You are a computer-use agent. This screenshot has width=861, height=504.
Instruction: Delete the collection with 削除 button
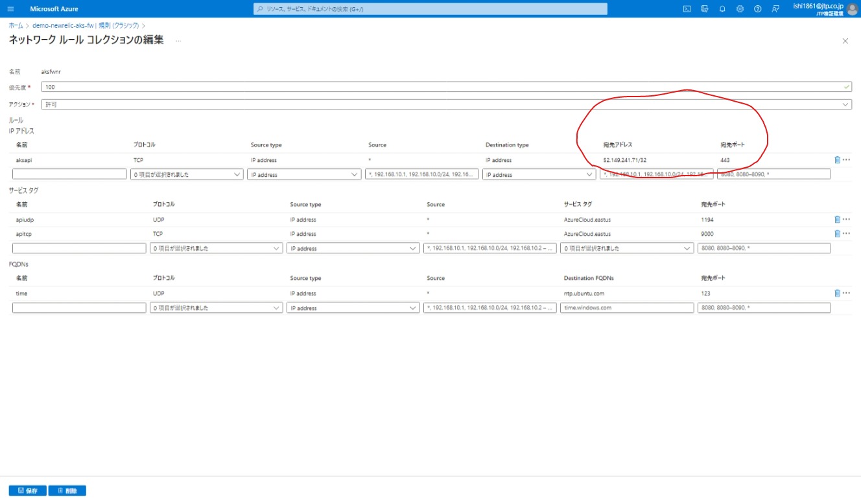tap(67, 491)
